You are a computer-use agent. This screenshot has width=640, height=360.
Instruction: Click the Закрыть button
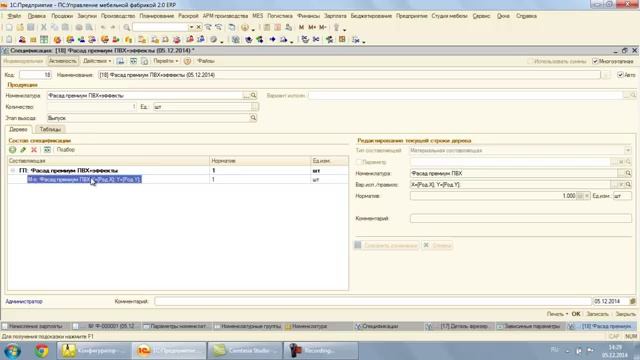point(626,314)
